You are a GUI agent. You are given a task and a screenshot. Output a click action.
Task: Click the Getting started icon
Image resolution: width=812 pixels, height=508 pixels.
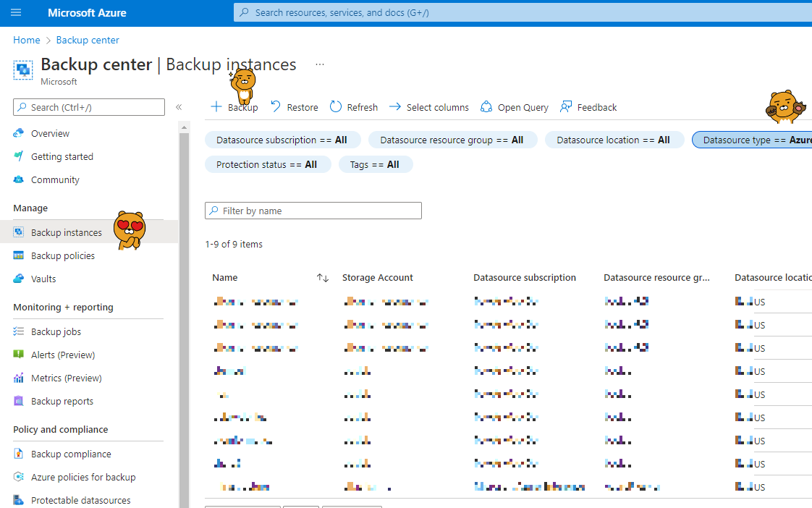[19, 156]
